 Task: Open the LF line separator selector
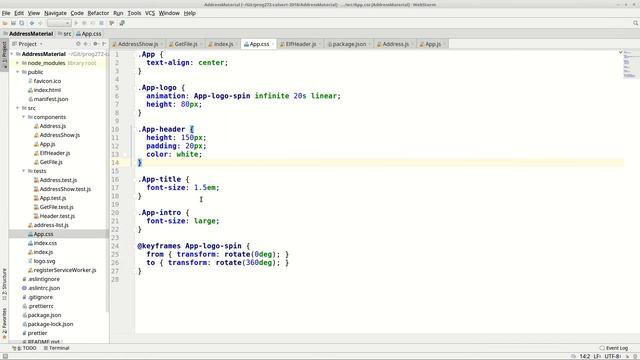(597, 356)
